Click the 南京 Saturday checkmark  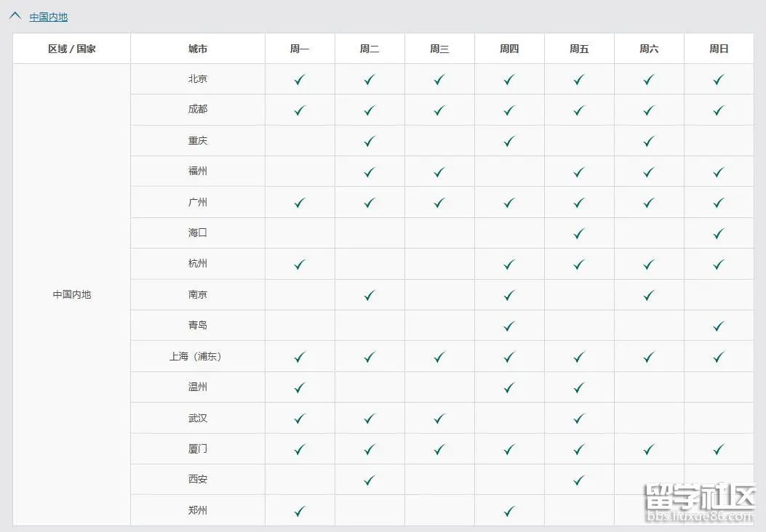(x=649, y=295)
